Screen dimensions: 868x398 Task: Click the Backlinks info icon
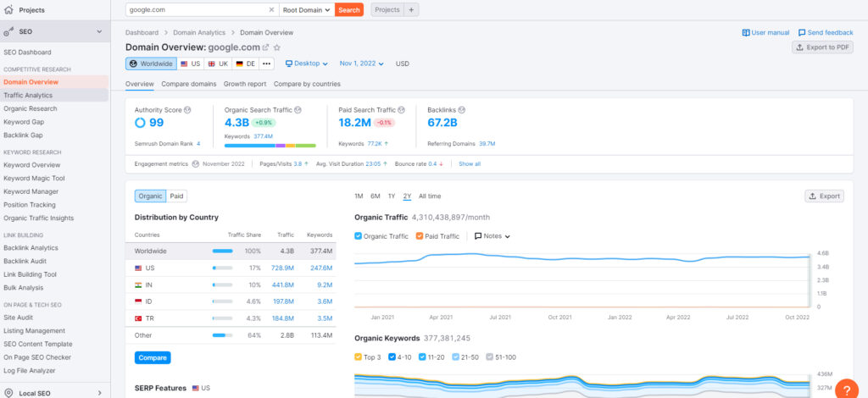coord(462,110)
